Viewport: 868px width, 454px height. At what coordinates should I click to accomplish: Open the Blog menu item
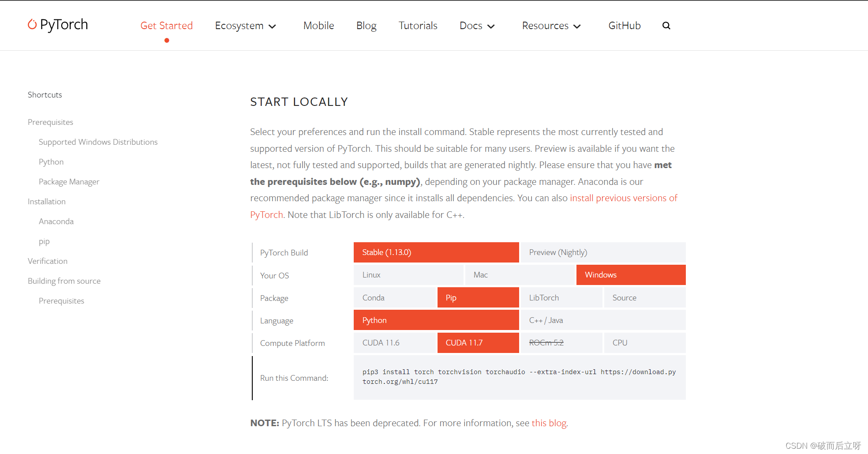[366, 26]
